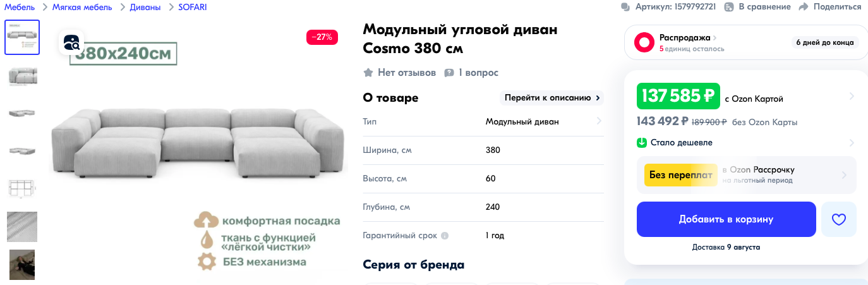The width and height of the screenshot is (868, 285).
Task: Open the question bubble icon near '1 вопрос'
Action: (x=449, y=73)
